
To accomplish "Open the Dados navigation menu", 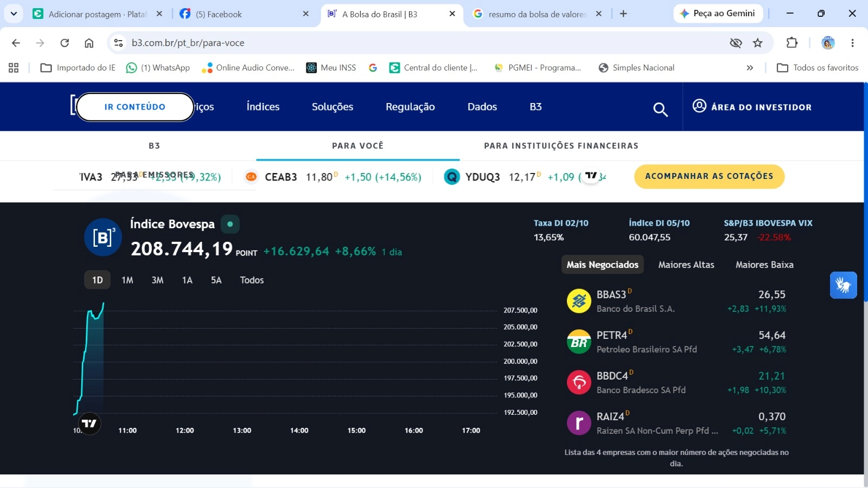I will pos(482,107).
